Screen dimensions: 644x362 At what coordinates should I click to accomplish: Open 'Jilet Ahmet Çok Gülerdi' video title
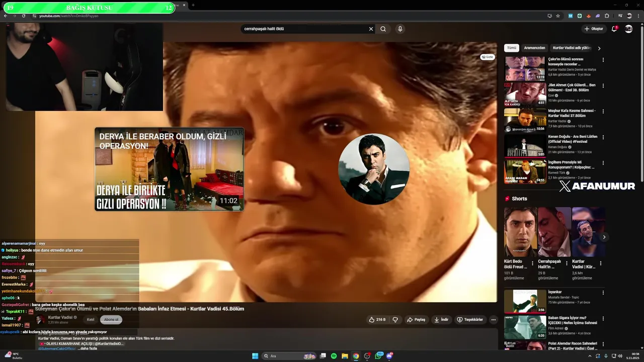[572, 87]
